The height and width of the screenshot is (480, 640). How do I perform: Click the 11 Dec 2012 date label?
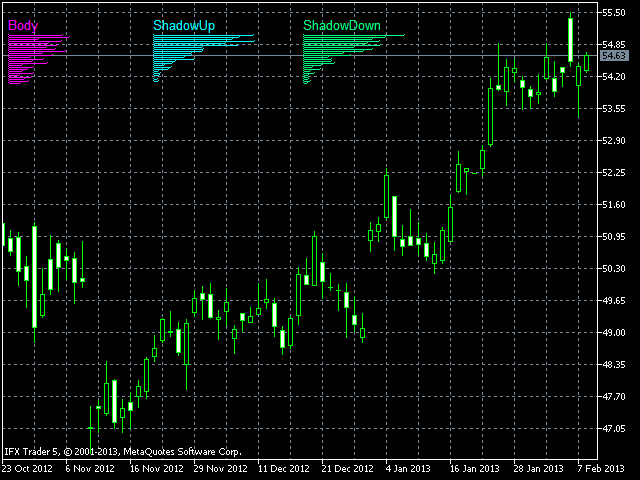(284, 469)
